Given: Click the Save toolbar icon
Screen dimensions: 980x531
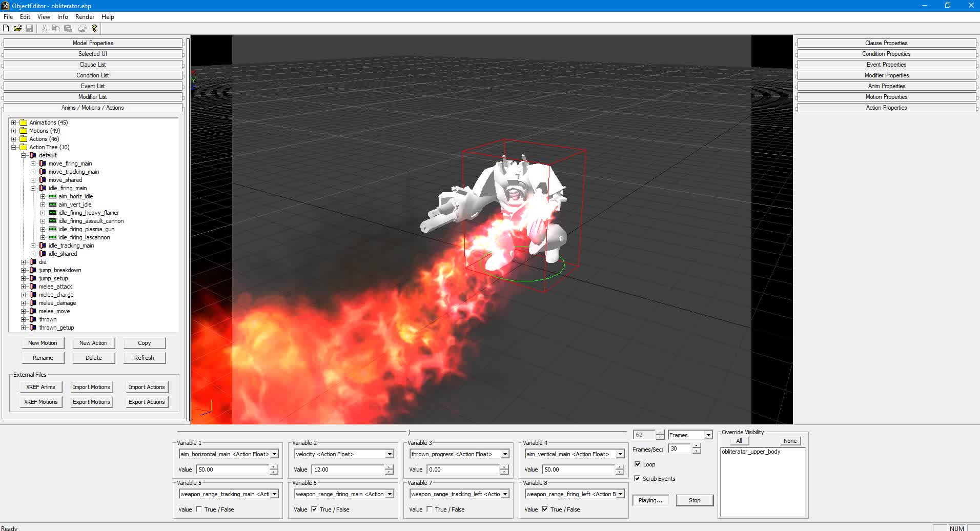Looking at the screenshot, I should point(29,28).
